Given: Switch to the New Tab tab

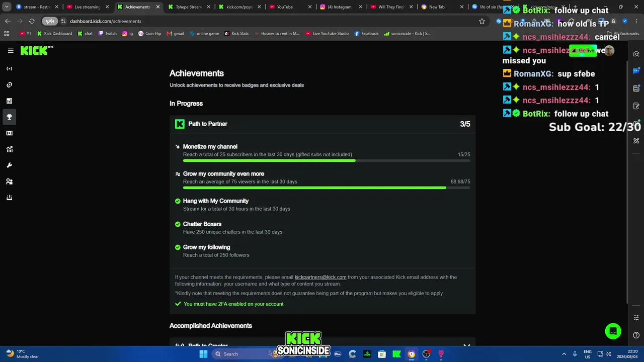Looking at the screenshot, I should pos(442,7).
